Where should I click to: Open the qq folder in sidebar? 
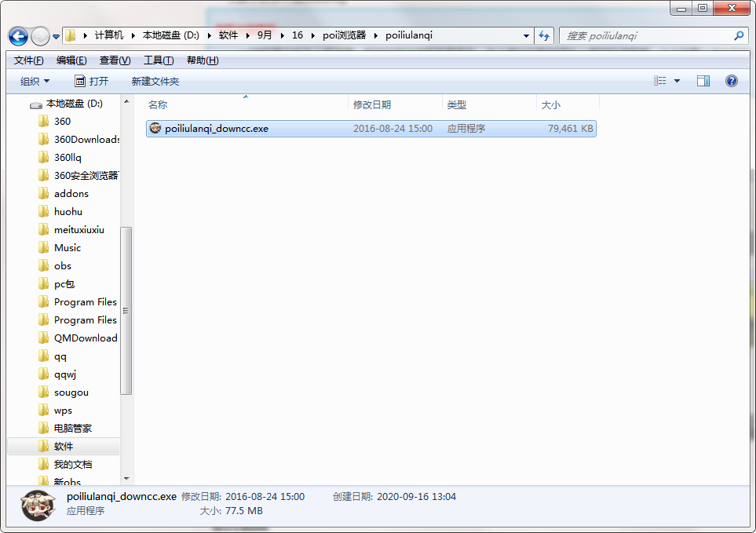pyautogui.click(x=60, y=356)
